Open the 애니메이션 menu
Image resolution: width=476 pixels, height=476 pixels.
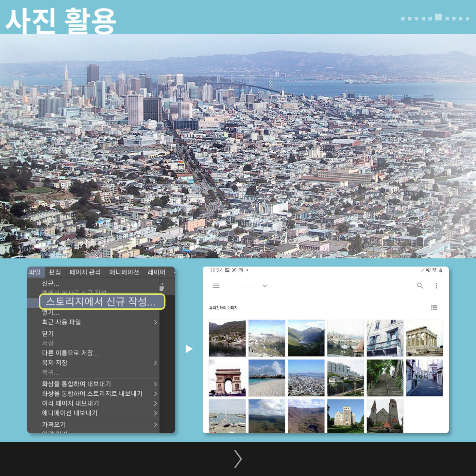(124, 272)
